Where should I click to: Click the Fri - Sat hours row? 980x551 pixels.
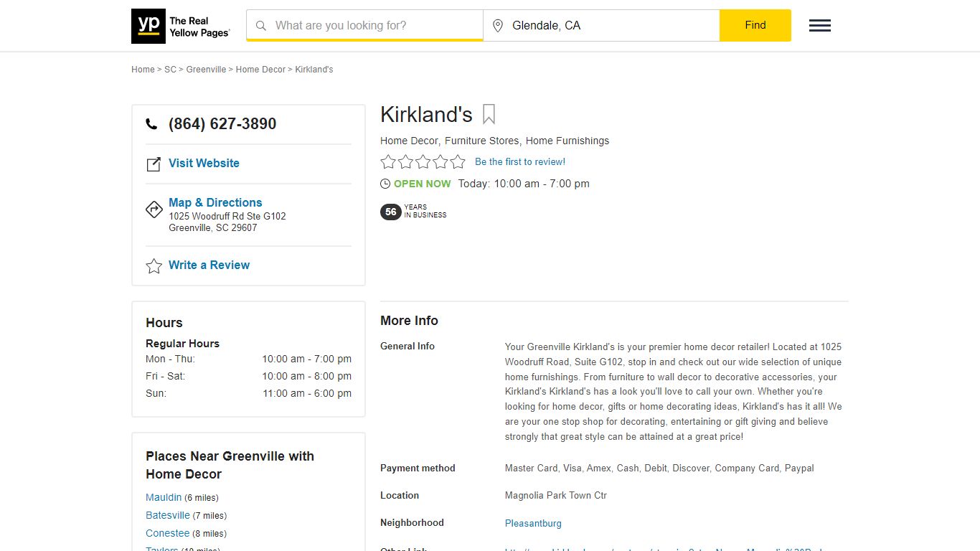pos(248,376)
